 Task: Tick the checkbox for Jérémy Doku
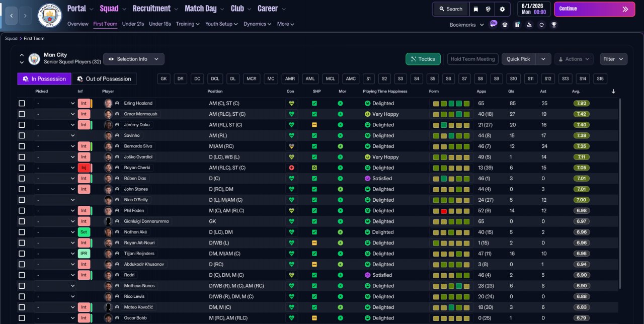click(x=22, y=125)
